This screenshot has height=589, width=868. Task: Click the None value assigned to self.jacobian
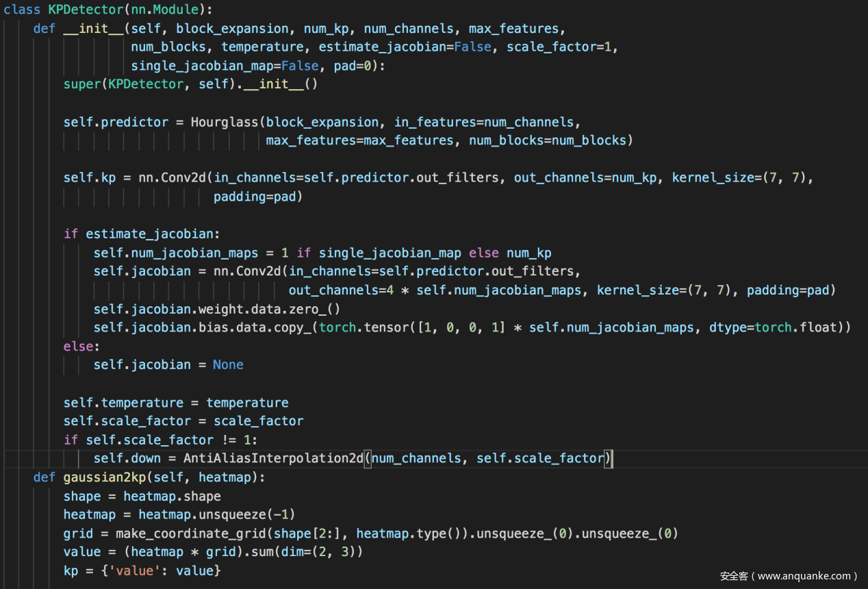click(x=228, y=364)
